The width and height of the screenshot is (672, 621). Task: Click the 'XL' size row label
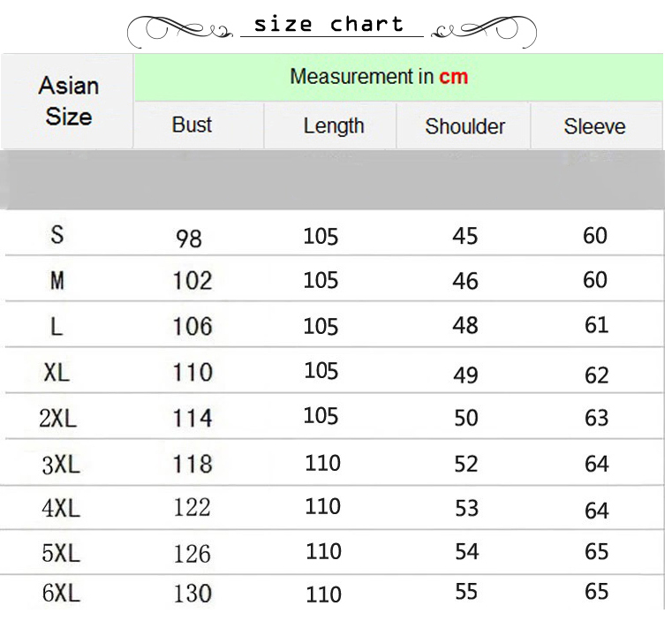[x=57, y=372]
